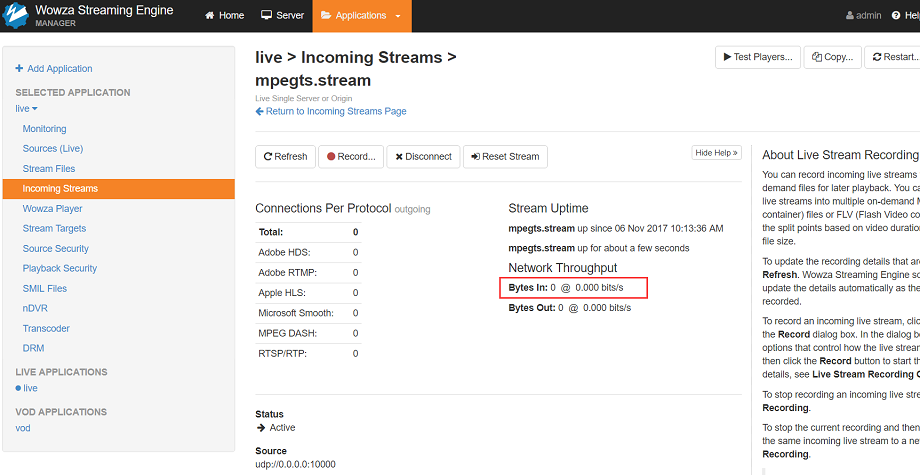Open nDVR settings
This screenshot has height=475, width=920.
click(35, 308)
